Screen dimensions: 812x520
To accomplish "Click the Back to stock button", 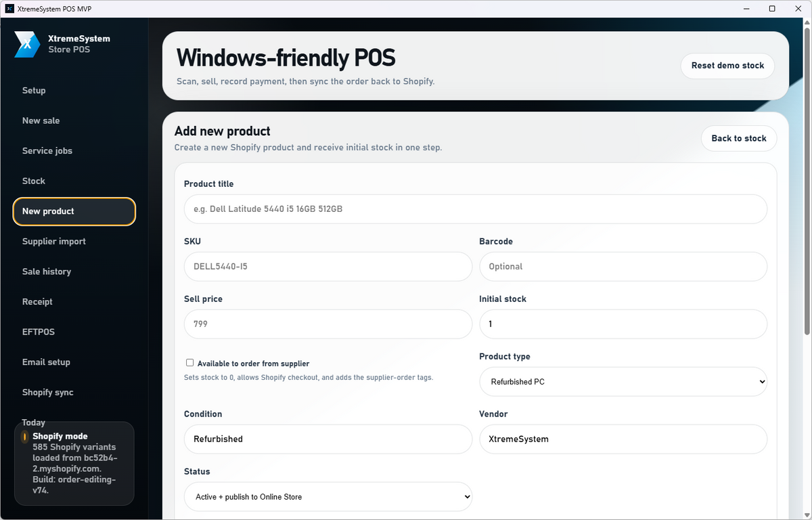I will (x=739, y=138).
